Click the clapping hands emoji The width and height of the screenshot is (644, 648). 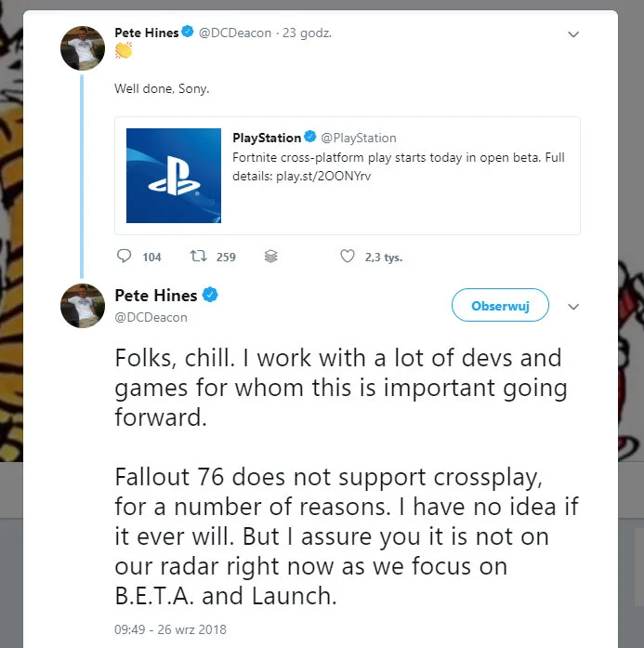pos(123,51)
